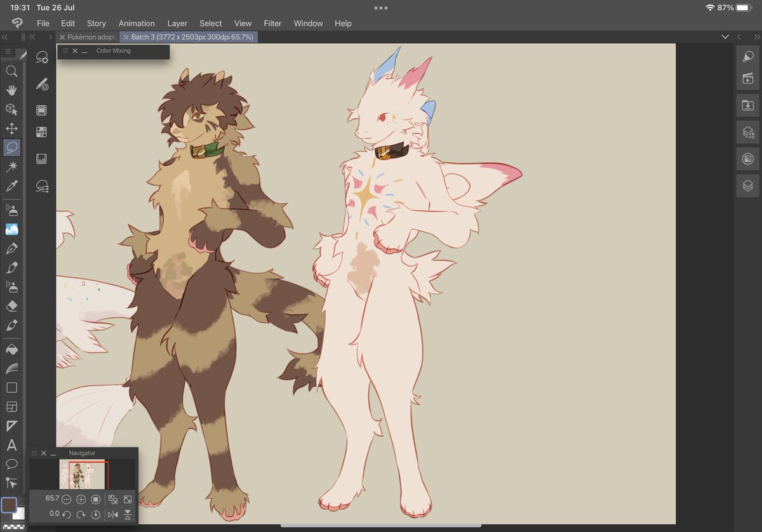Zoom out in the Navigator
Viewport: 762px width, 532px height.
click(x=66, y=500)
